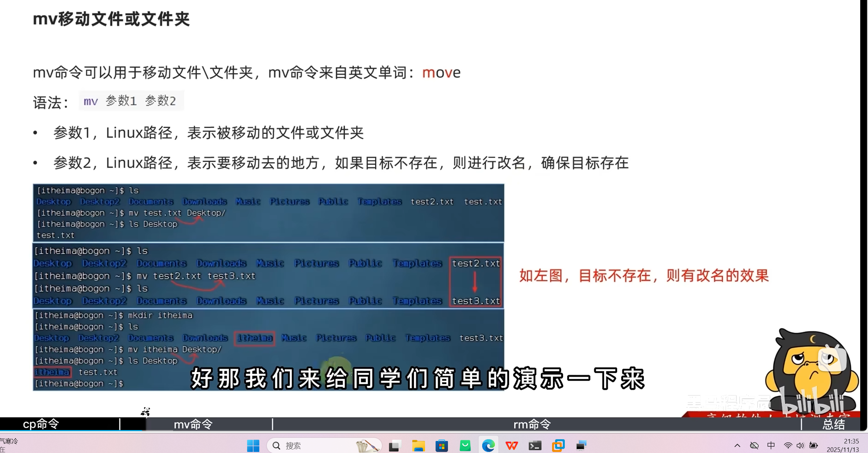Open Task View from taskbar
Viewport: 868px width, 453px height.
pos(395,446)
